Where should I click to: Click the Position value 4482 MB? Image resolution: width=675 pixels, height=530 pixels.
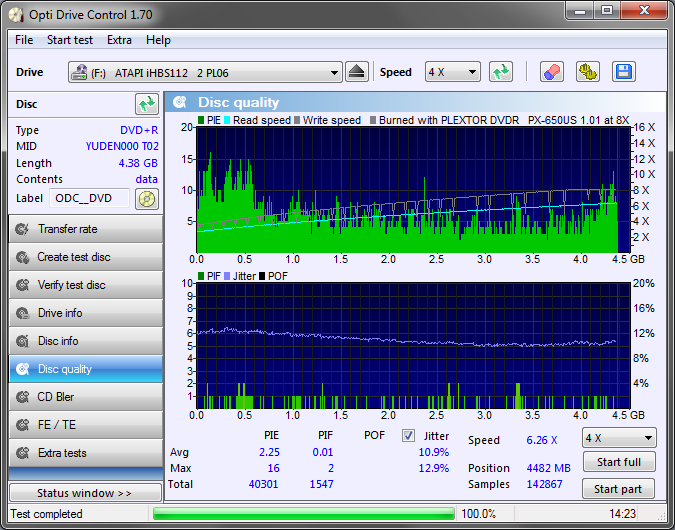(548, 468)
